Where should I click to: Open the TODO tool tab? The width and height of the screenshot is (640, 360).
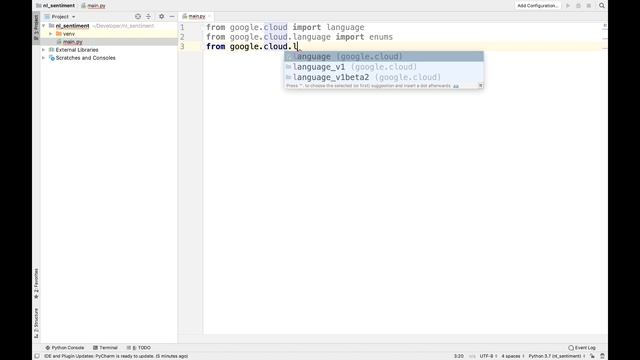(139, 348)
